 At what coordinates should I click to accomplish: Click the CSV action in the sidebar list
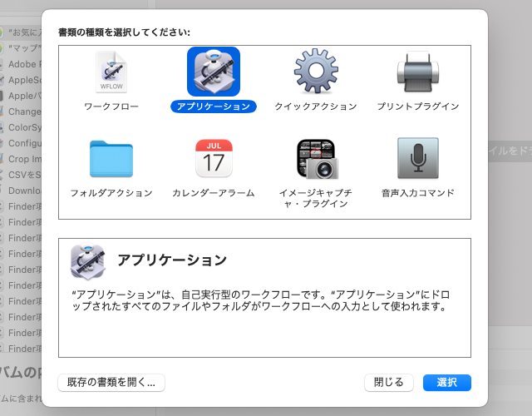pos(23,175)
